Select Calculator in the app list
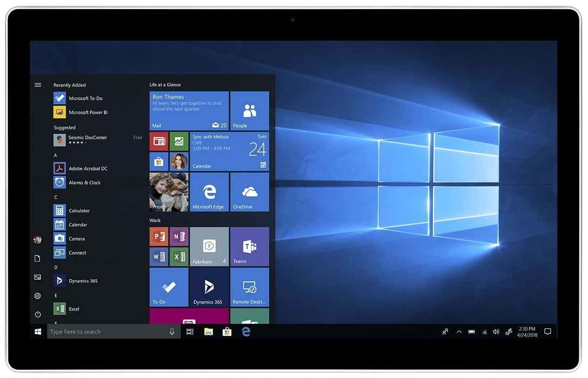The width and height of the screenshot is (588, 378). [79, 211]
